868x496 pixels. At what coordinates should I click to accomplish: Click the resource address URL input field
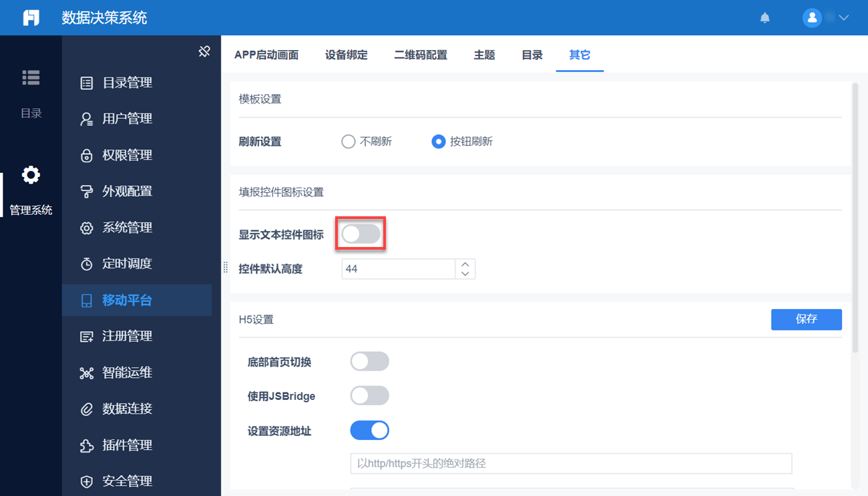(571, 463)
